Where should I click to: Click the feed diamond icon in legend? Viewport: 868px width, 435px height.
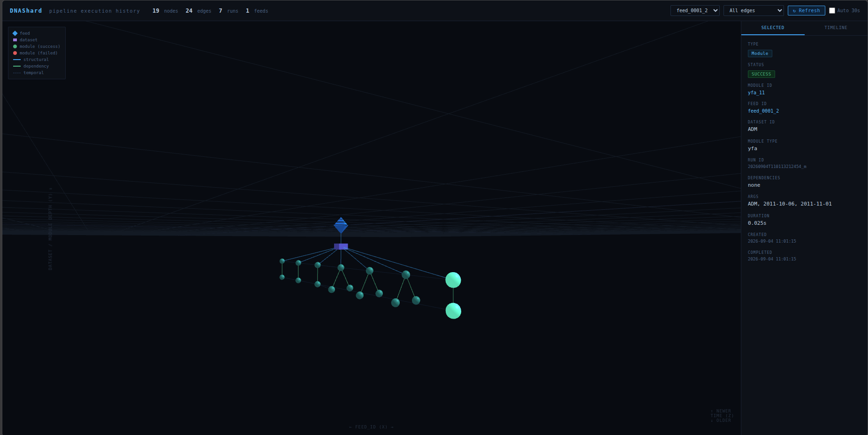(x=15, y=33)
